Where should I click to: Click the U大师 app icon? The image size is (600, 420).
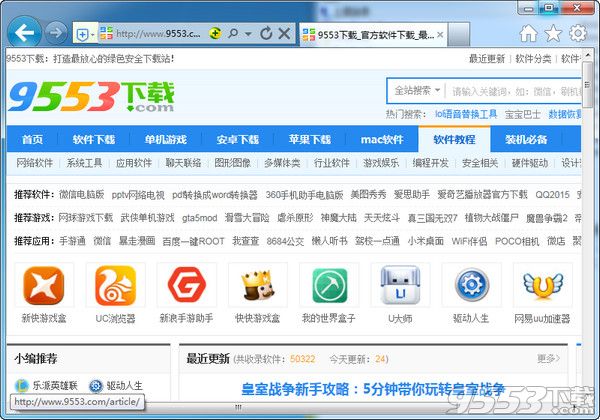tap(400, 285)
